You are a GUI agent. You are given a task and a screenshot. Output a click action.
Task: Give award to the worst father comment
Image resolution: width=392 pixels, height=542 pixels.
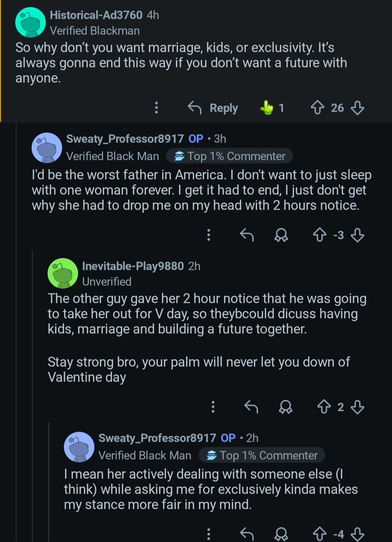[x=281, y=235]
